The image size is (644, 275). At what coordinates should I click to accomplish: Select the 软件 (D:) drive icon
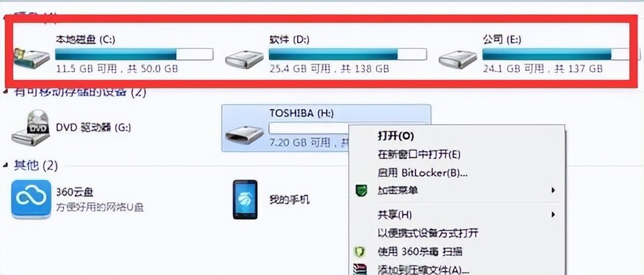tap(244, 59)
